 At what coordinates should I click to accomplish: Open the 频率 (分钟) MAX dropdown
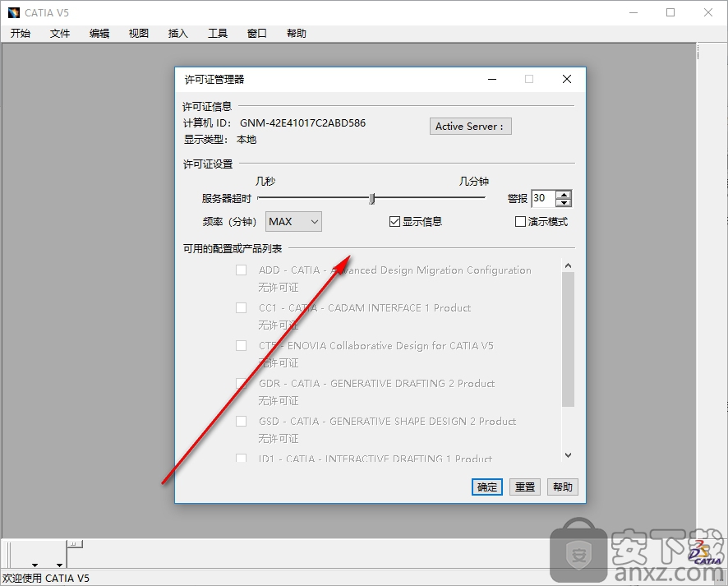click(293, 221)
